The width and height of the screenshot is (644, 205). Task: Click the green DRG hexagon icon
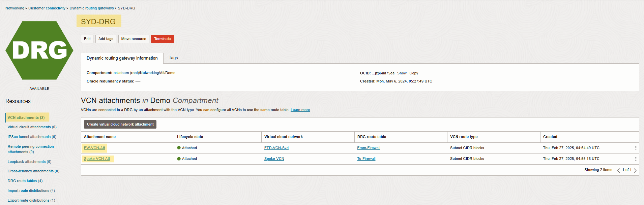click(39, 50)
